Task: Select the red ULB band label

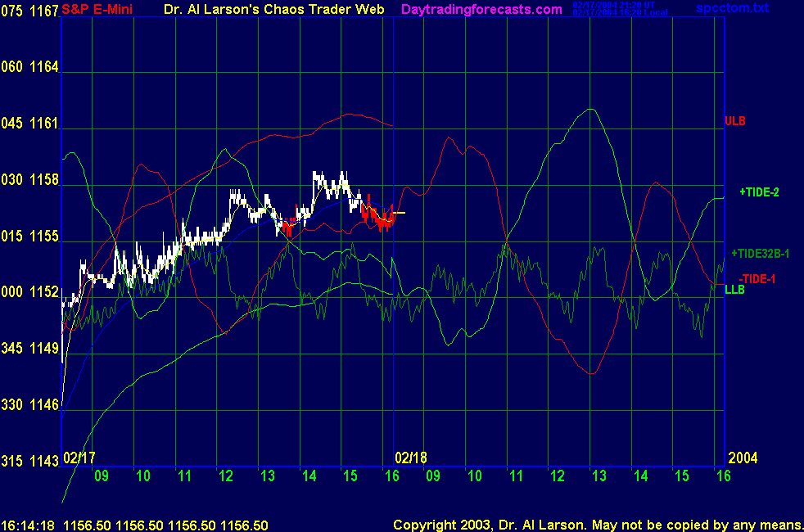Action: pos(734,121)
